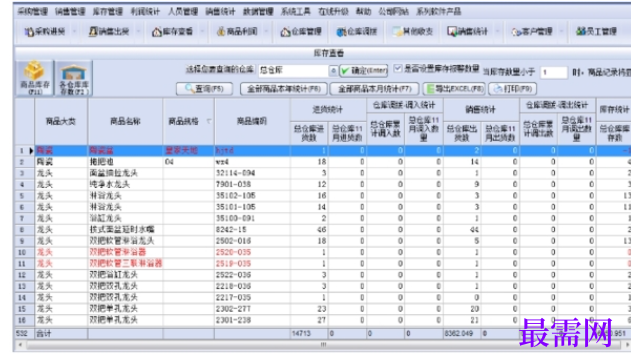Expand arrow next to 销售出货 toolbar button

(x=138, y=31)
